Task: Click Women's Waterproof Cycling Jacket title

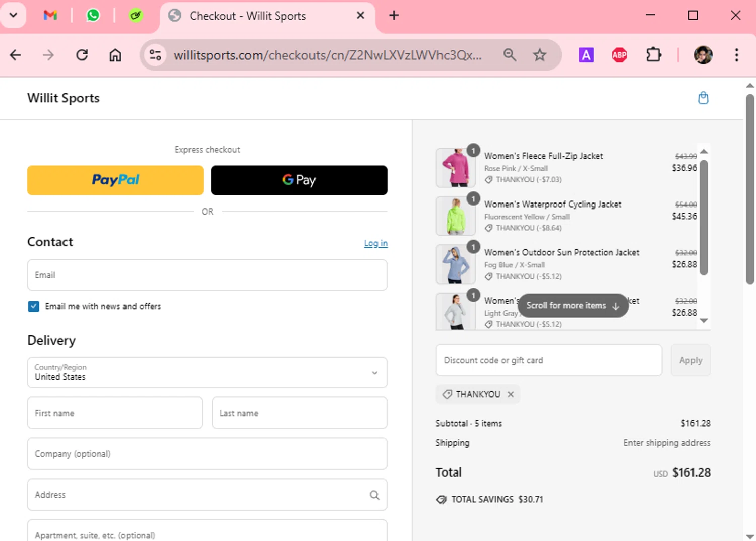Action: click(x=552, y=205)
